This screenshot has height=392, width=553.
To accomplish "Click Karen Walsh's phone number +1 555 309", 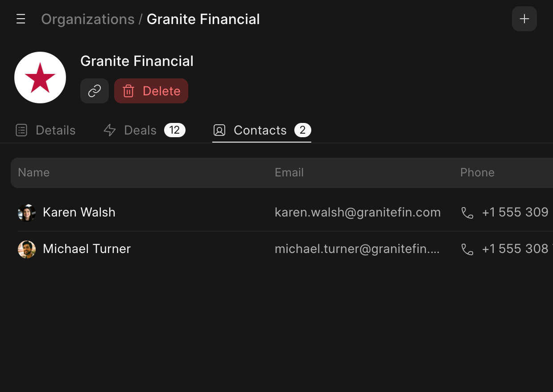I will [x=515, y=212].
